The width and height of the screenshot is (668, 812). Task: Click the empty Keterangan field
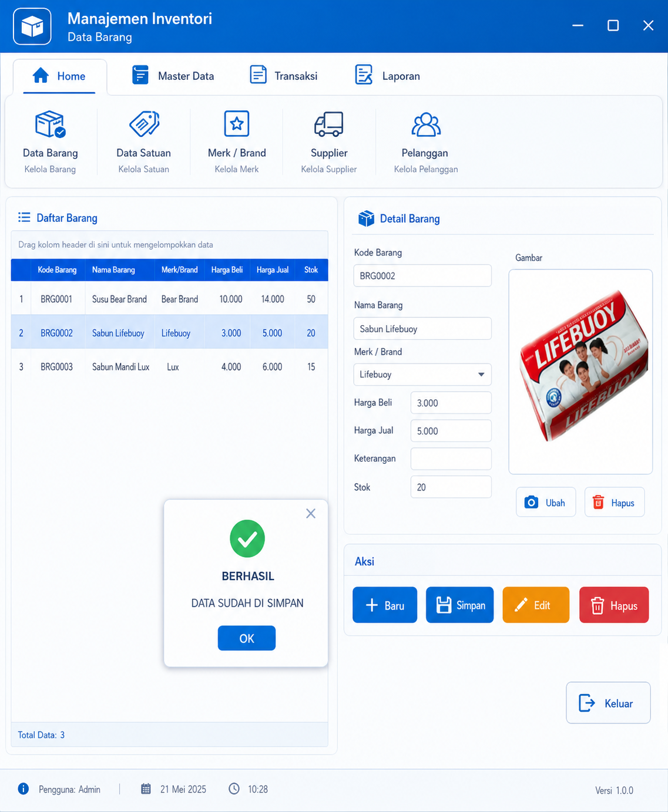(x=451, y=459)
